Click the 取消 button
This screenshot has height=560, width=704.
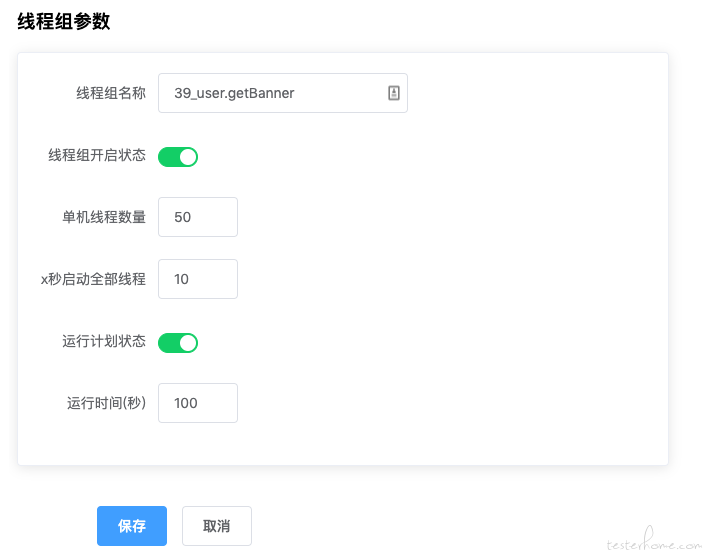click(x=217, y=526)
